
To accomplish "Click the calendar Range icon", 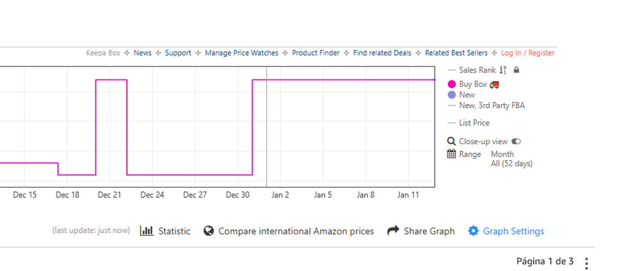I will (452, 154).
